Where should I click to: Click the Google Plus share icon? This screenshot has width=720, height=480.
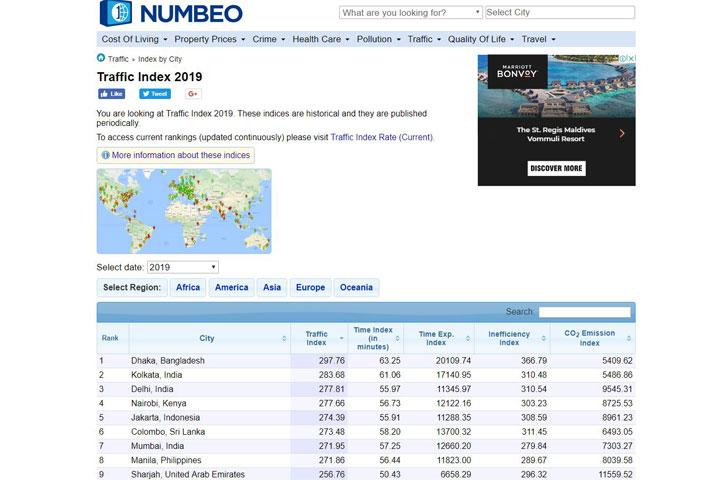pyautogui.click(x=193, y=94)
